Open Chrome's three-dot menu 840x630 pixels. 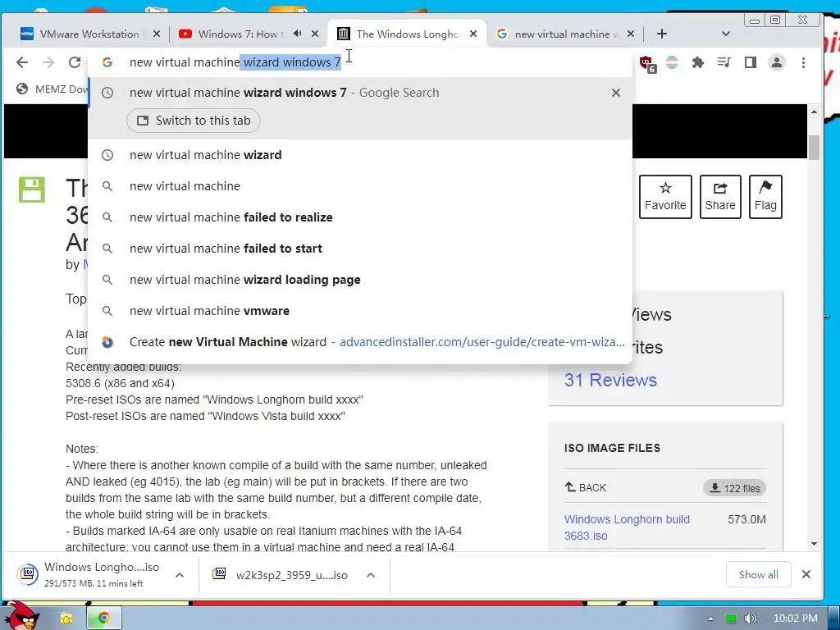pos(803,62)
